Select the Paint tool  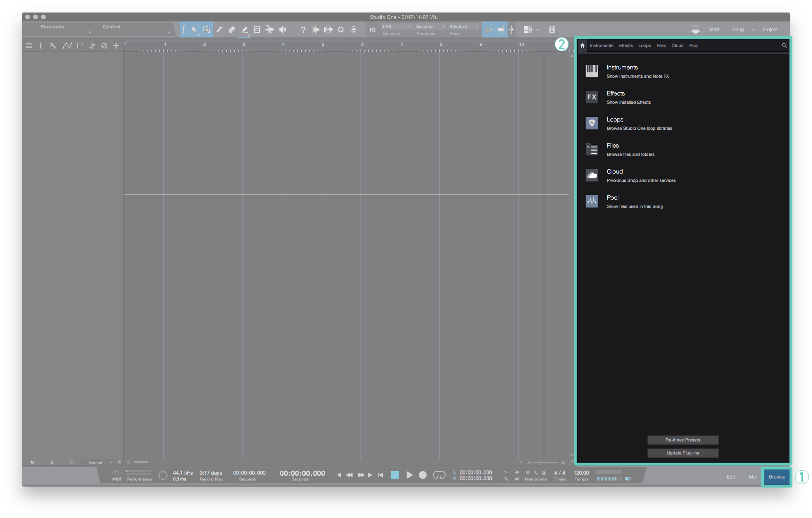(245, 30)
